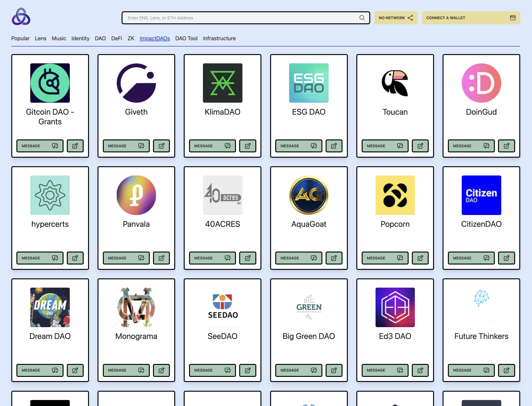The image size is (532, 406).
Task: Click the Popcorn logo thumbnail
Action: tap(395, 195)
